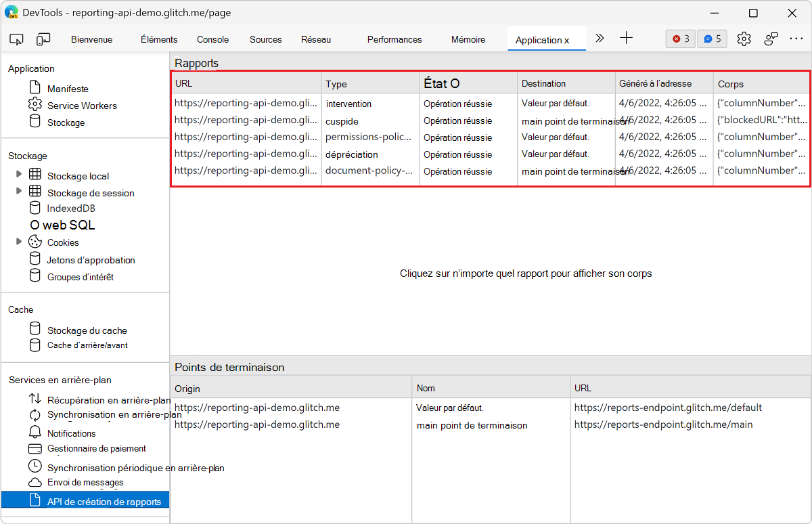
Task: Open the feedback people icon
Action: pyautogui.click(x=771, y=39)
